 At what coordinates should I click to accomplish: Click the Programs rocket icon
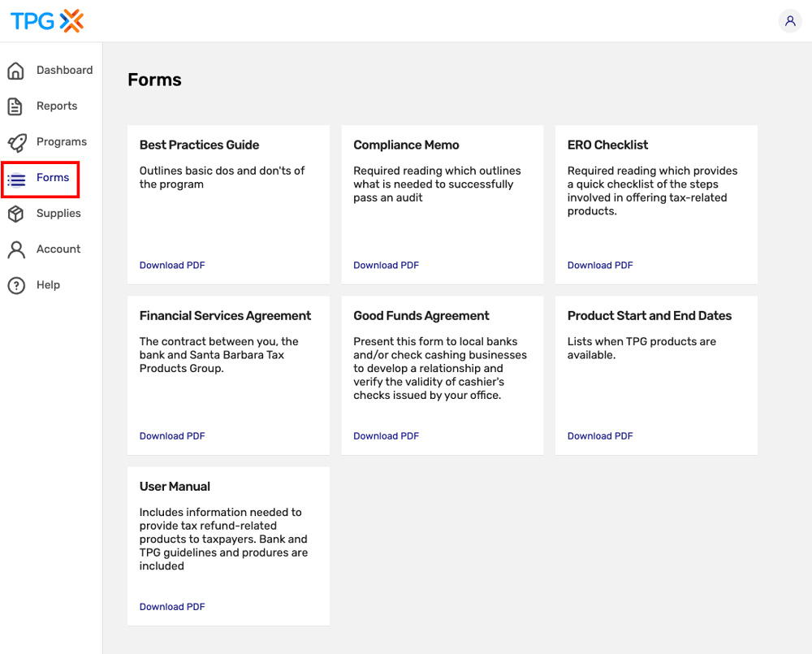click(x=16, y=142)
